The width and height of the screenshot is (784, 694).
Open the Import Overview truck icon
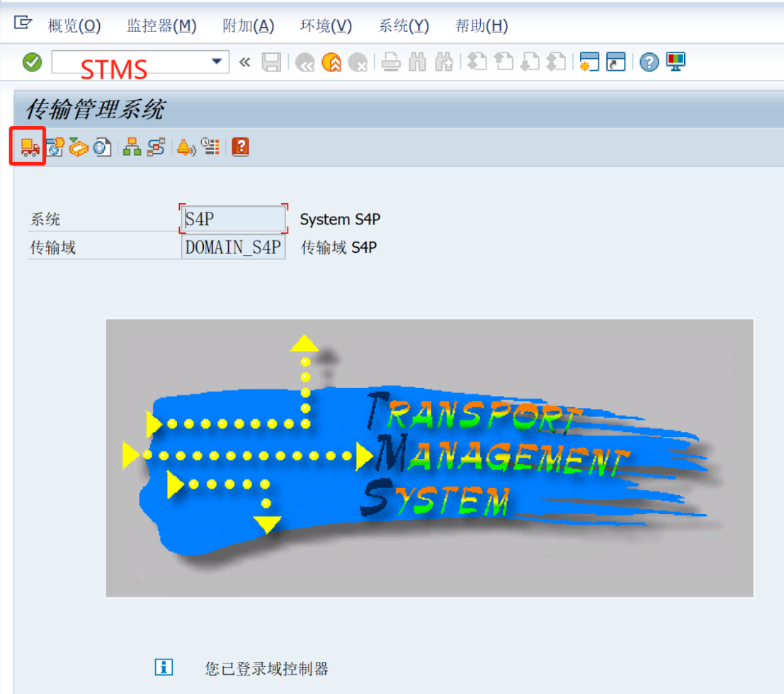[30, 147]
